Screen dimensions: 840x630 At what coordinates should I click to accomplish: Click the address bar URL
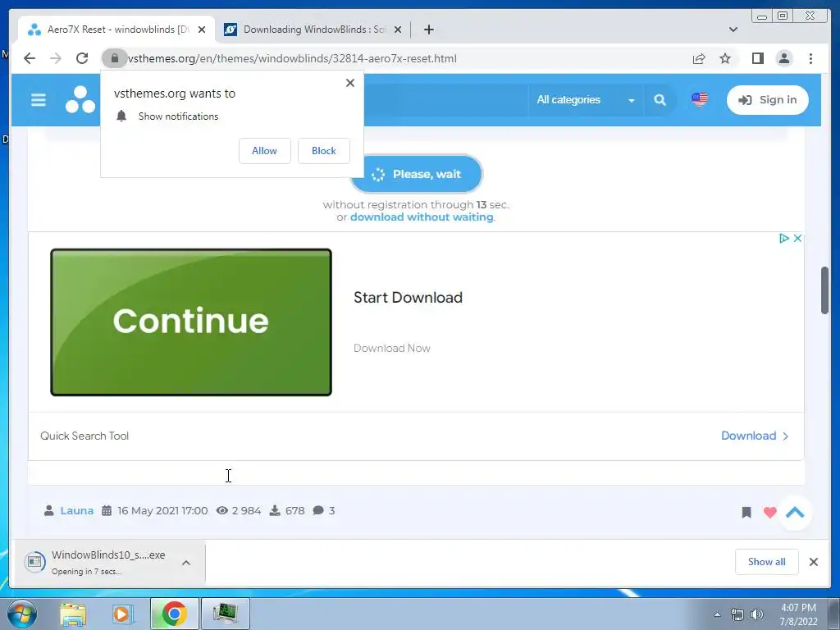(x=292, y=58)
